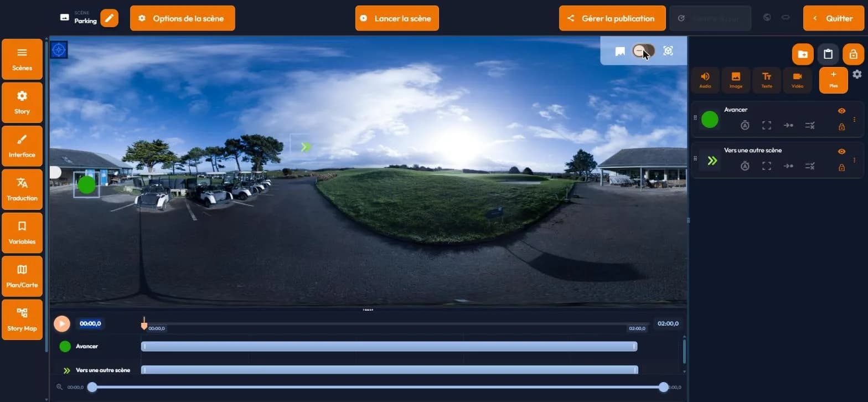Open the Interface editor with brush icon

(22, 146)
